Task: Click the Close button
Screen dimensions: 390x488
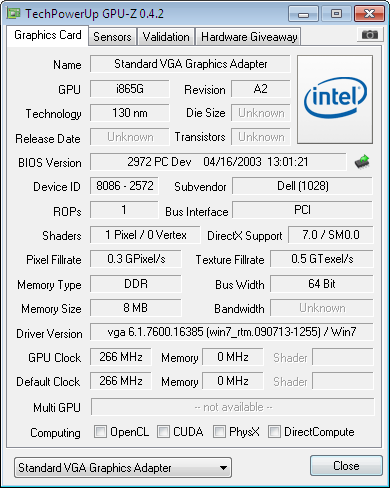Action: 346,466
